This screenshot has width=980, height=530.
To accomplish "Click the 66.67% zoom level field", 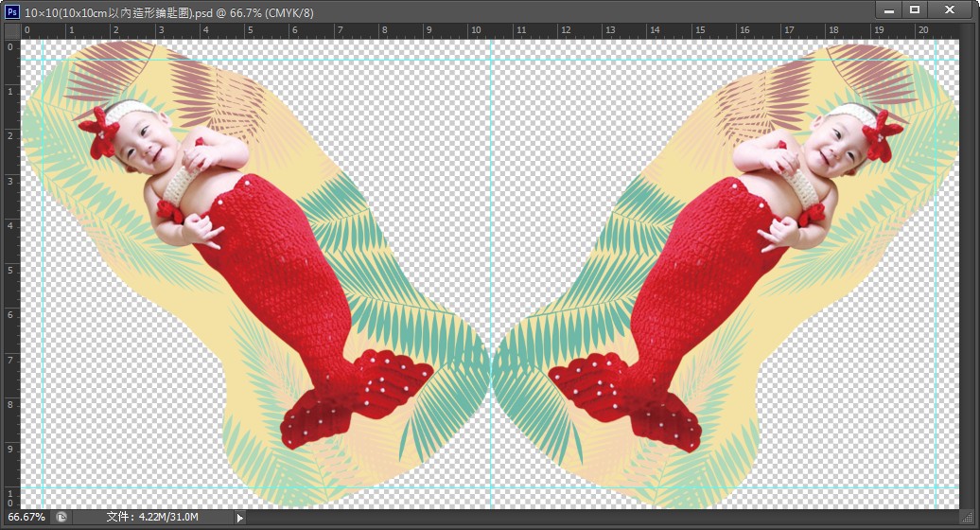I will click(26, 518).
